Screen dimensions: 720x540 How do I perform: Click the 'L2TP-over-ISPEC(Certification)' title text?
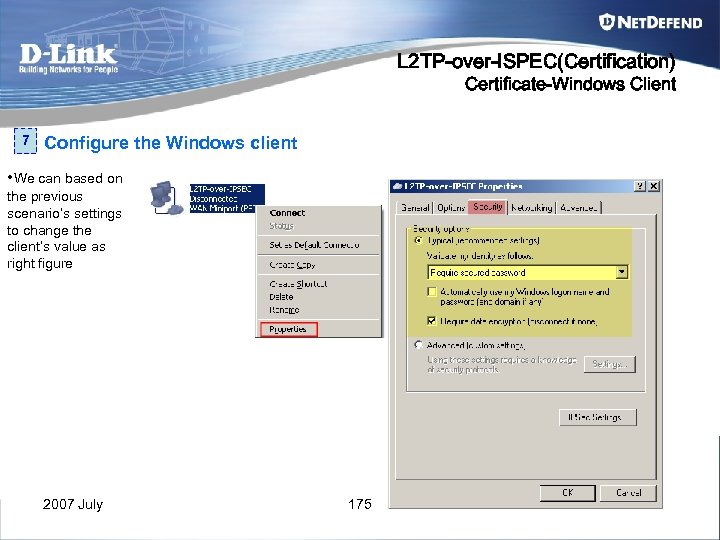[536, 61]
